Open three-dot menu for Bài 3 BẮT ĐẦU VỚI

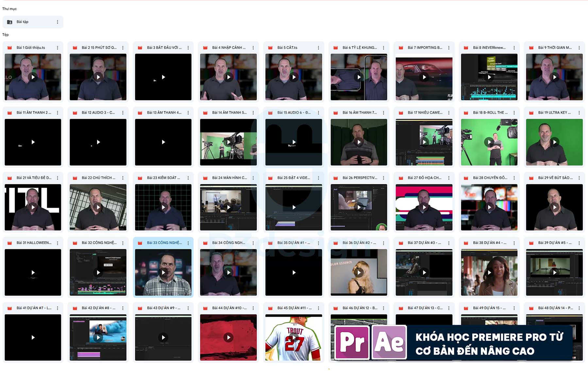(188, 48)
